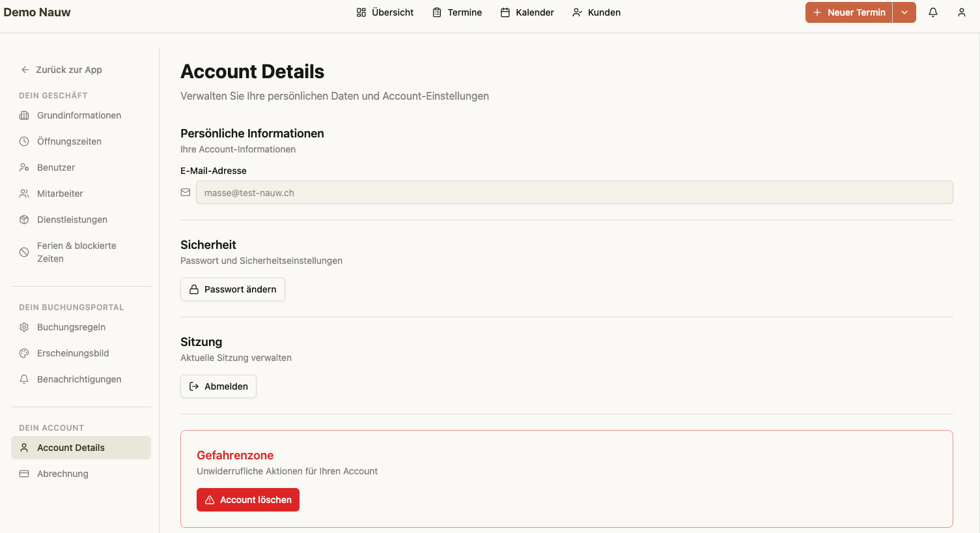Open Benachrichtigungen in the sidebar

(x=81, y=379)
